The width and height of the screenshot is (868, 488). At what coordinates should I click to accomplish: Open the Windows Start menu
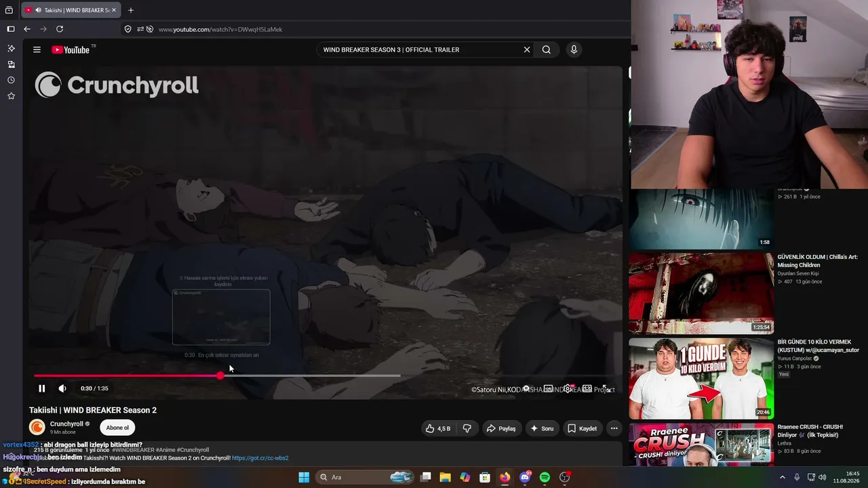[x=304, y=477]
